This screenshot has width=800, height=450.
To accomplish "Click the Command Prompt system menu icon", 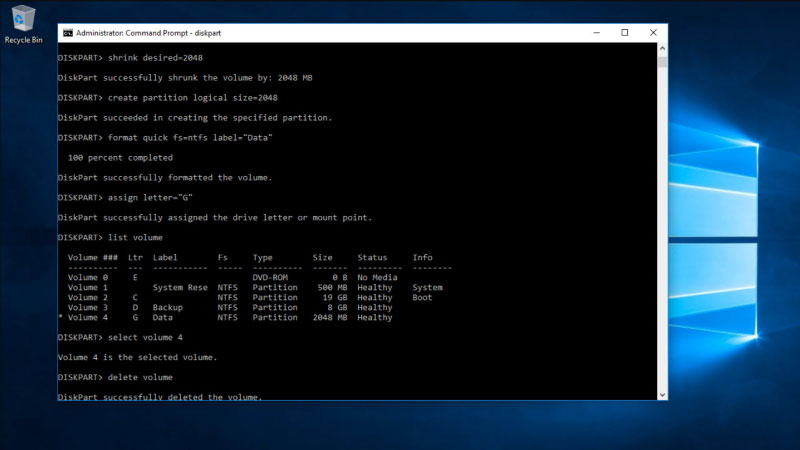I will [x=67, y=33].
